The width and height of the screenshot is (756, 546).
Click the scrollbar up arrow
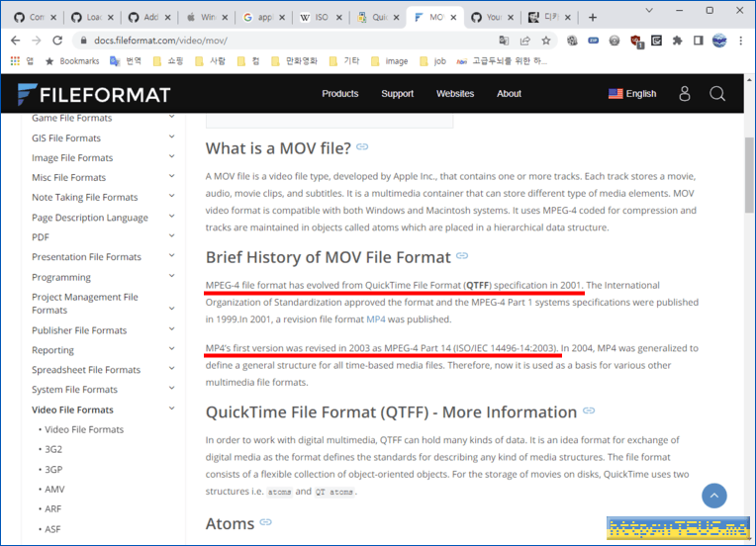click(749, 79)
